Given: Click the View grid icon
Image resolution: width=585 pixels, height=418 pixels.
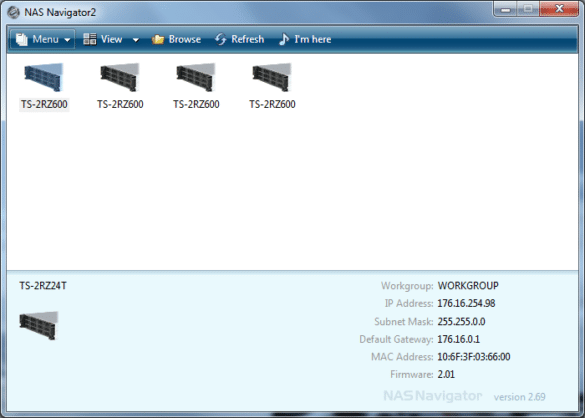Looking at the screenshot, I should [x=90, y=39].
